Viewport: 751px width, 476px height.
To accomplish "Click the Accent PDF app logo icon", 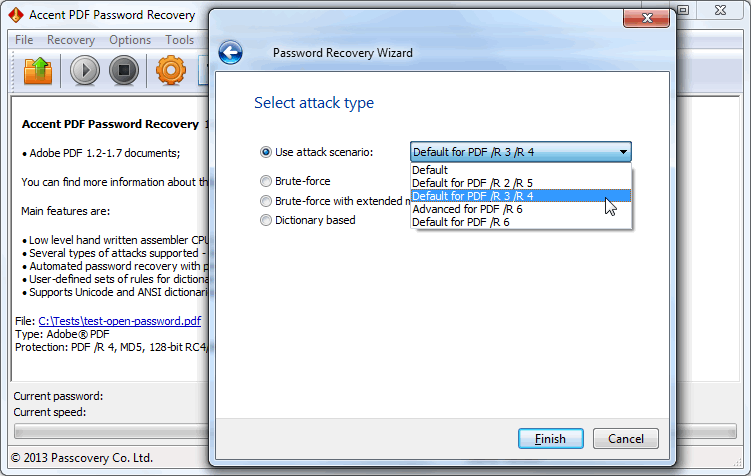I will pyautogui.click(x=16, y=15).
